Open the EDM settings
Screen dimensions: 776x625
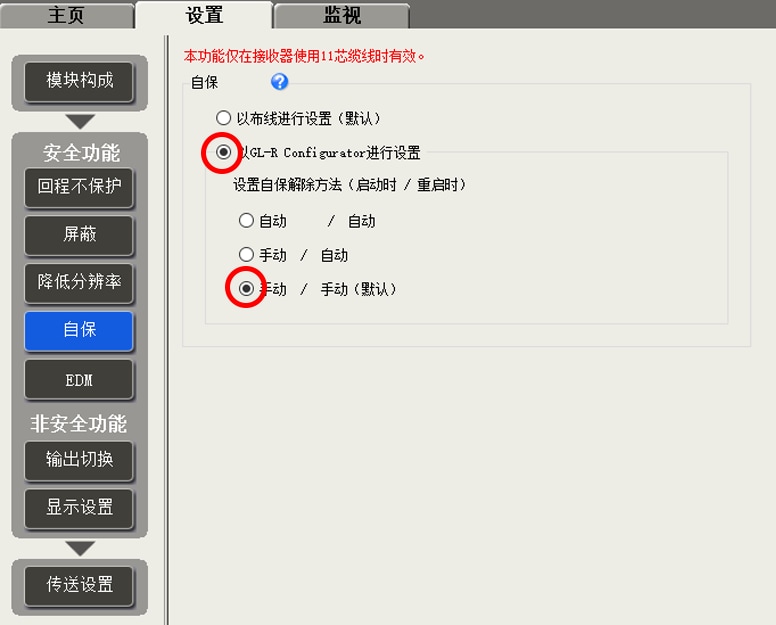pyautogui.click(x=79, y=380)
